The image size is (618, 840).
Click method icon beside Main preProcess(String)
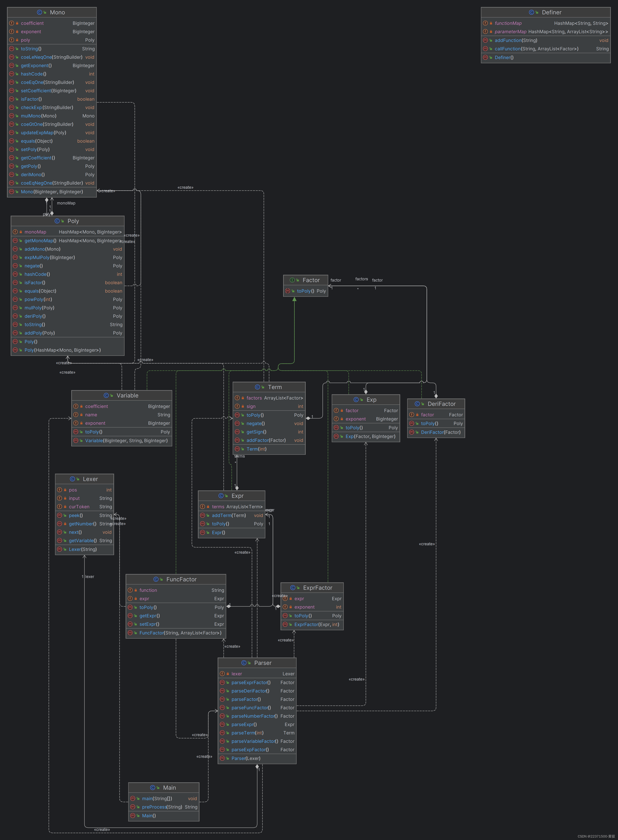click(132, 807)
